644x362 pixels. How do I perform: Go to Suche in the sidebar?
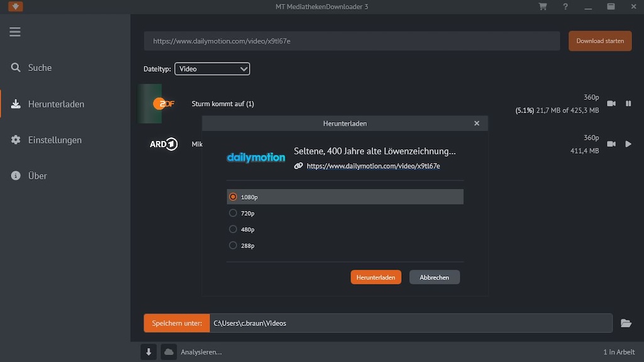40,68
